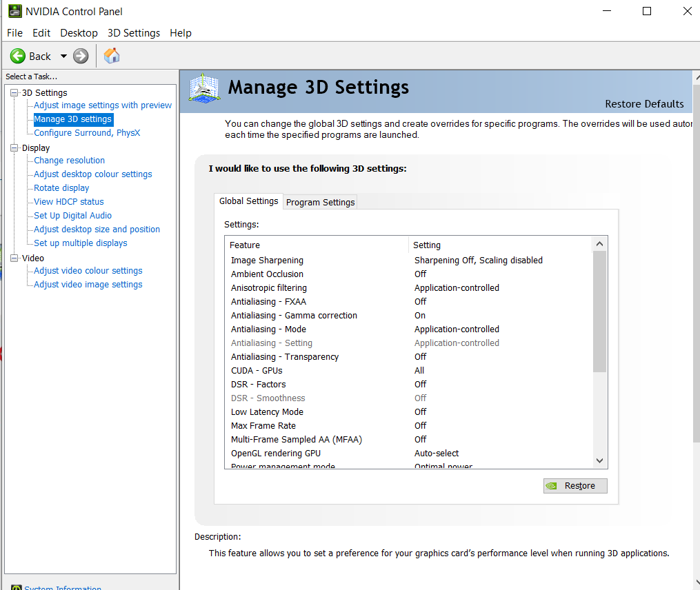The image size is (700, 590).
Task: Select the Anisotropic filtering row
Action: tap(408, 288)
